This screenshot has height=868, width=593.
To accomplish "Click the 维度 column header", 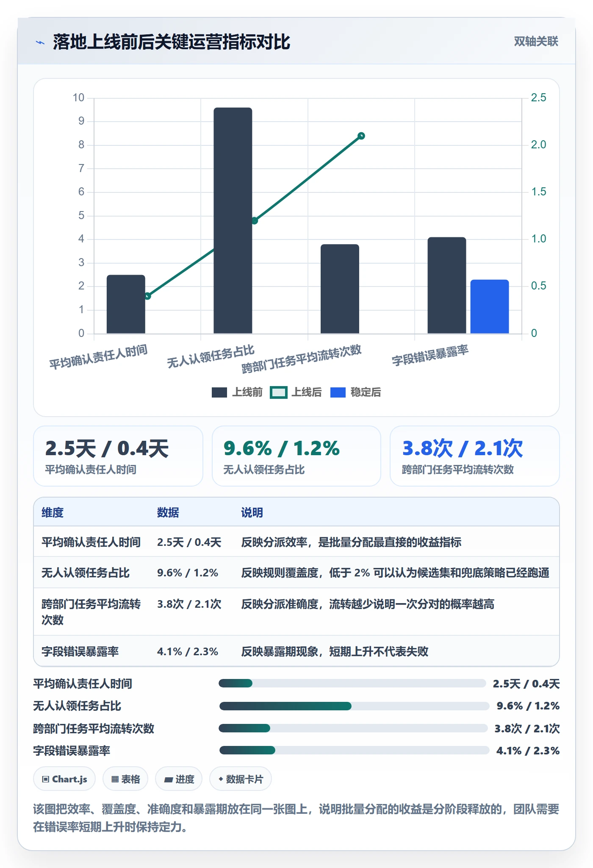I will point(53,512).
